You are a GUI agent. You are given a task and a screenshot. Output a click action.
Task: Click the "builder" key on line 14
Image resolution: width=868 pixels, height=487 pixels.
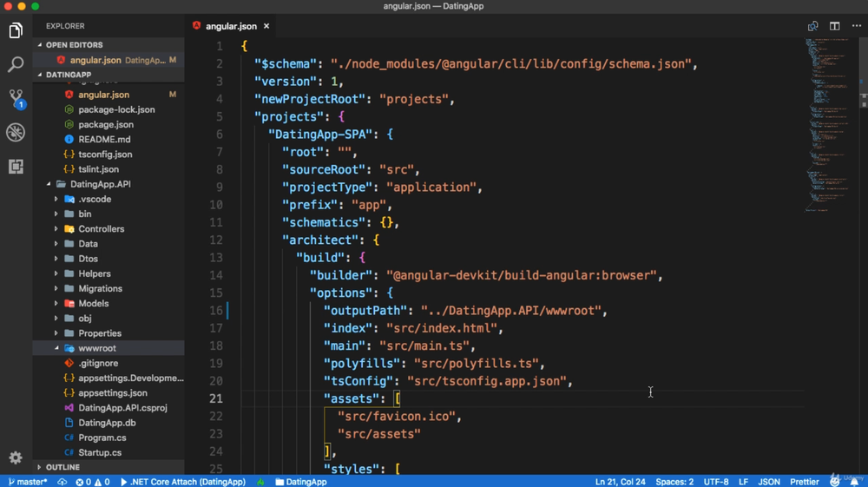click(340, 275)
